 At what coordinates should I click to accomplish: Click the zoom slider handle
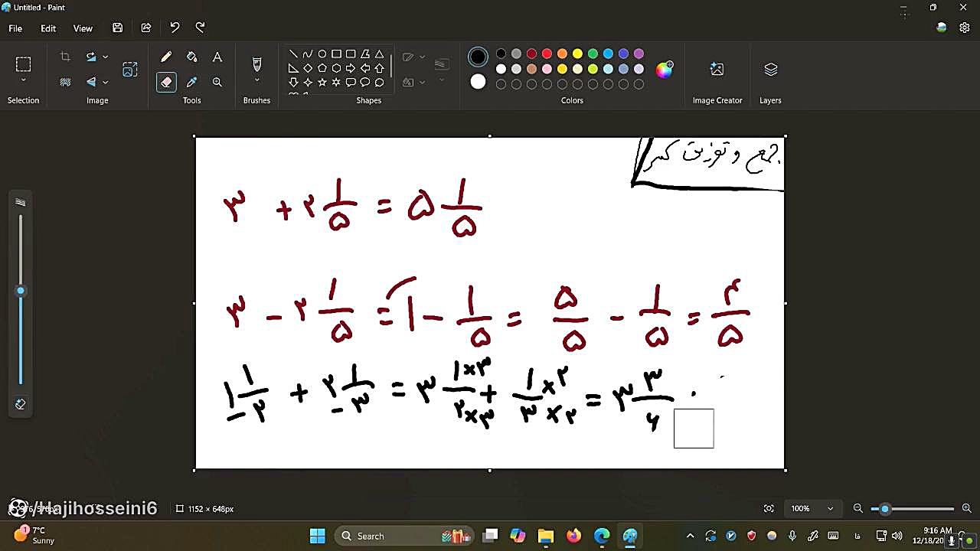[885, 509]
